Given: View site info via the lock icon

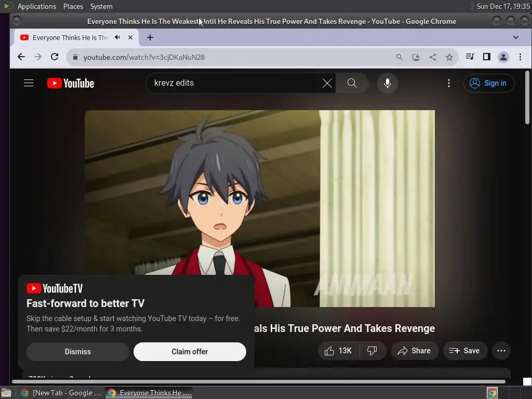Looking at the screenshot, I should [x=75, y=57].
